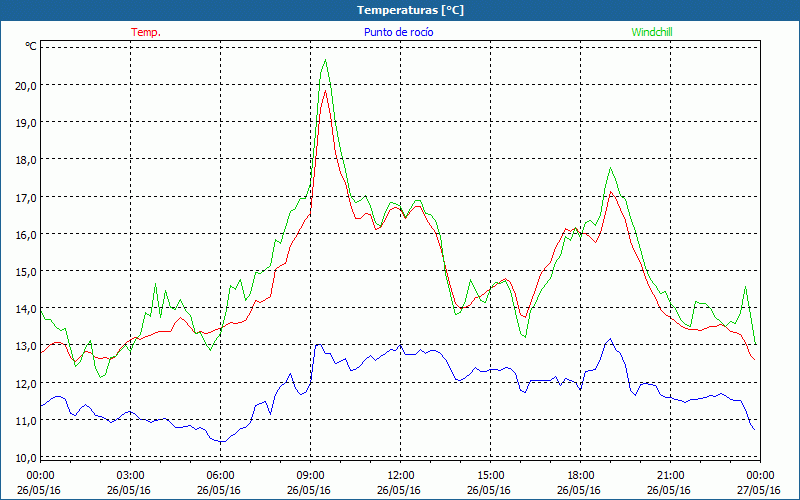Click the '°C' unit label on the y-axis
The image size is (800, 500).
31,46
